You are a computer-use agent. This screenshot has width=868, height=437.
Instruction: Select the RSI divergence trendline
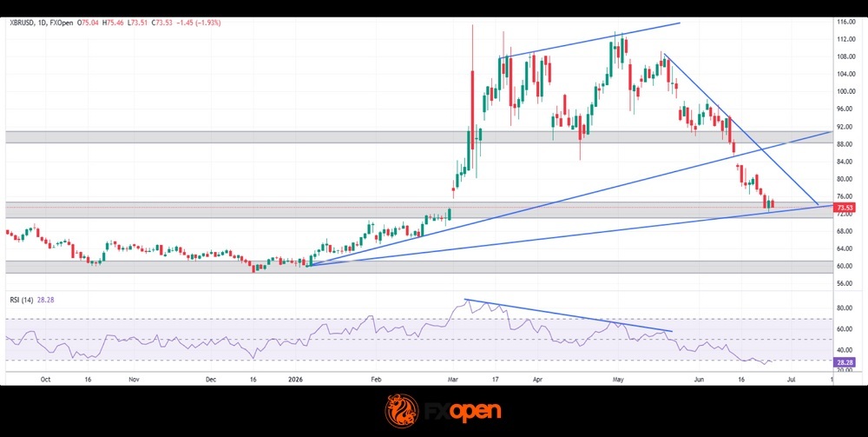coord(568,315)
